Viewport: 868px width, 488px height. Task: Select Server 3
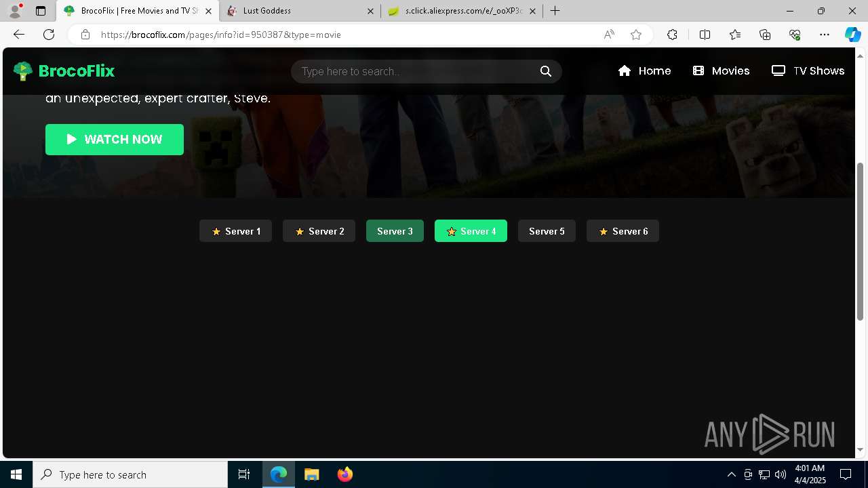tap(395, 231)
